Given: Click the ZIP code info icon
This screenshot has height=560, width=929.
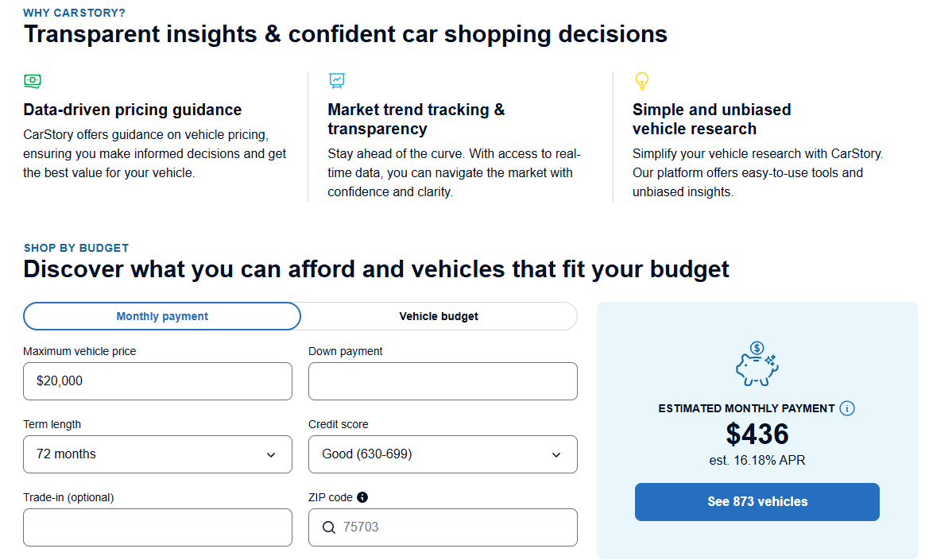Looking at the screenshot, I should (362, 497).
